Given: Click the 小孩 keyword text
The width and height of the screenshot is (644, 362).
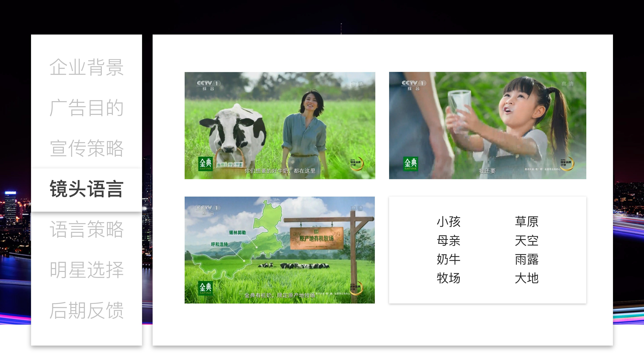Looking at the screenshot, I should (448, 222).
